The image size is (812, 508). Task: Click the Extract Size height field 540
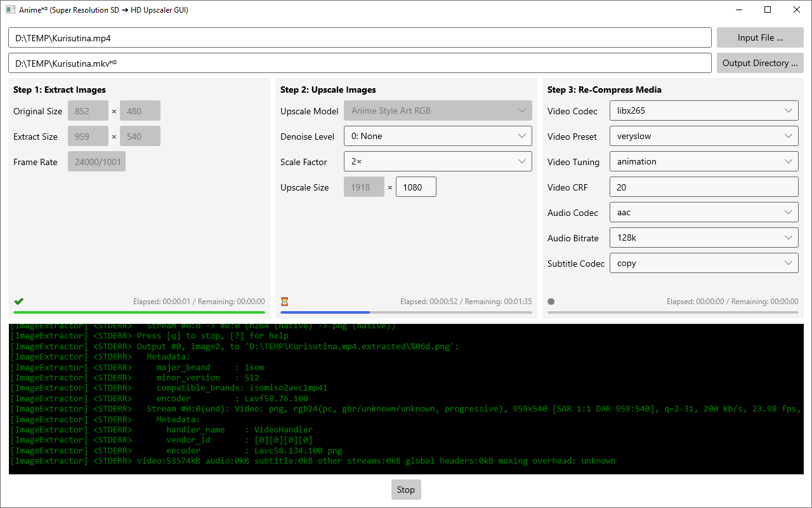[140, 136]
